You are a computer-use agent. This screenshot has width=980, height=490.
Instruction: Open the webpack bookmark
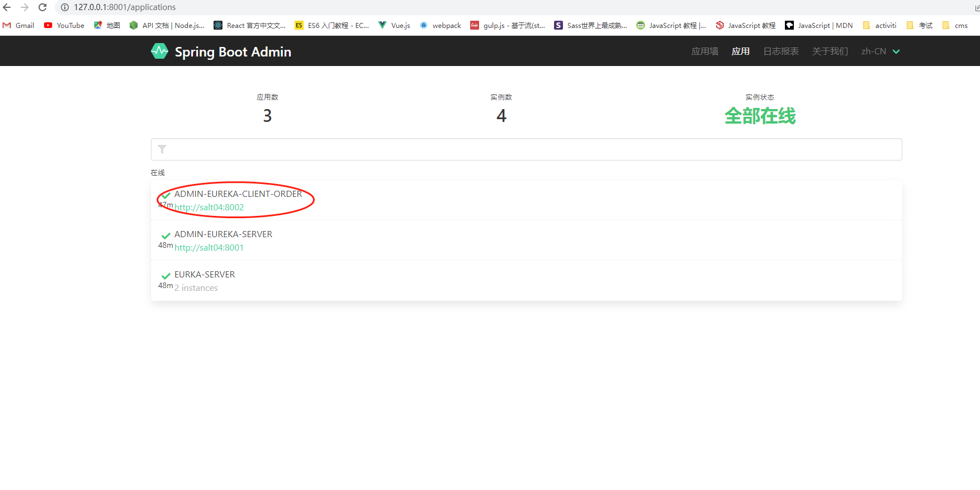pos(441,25)
